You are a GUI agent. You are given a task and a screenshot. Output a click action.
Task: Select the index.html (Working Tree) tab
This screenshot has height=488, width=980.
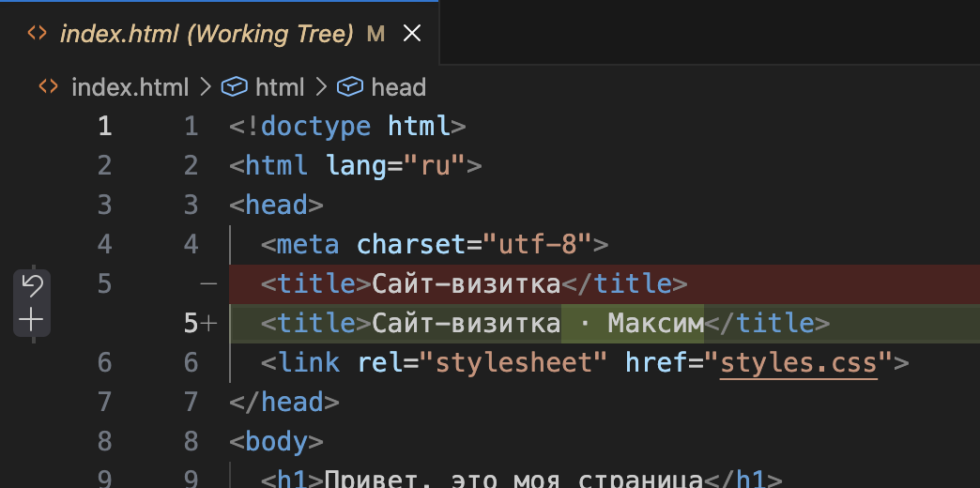tap(219, 34)
